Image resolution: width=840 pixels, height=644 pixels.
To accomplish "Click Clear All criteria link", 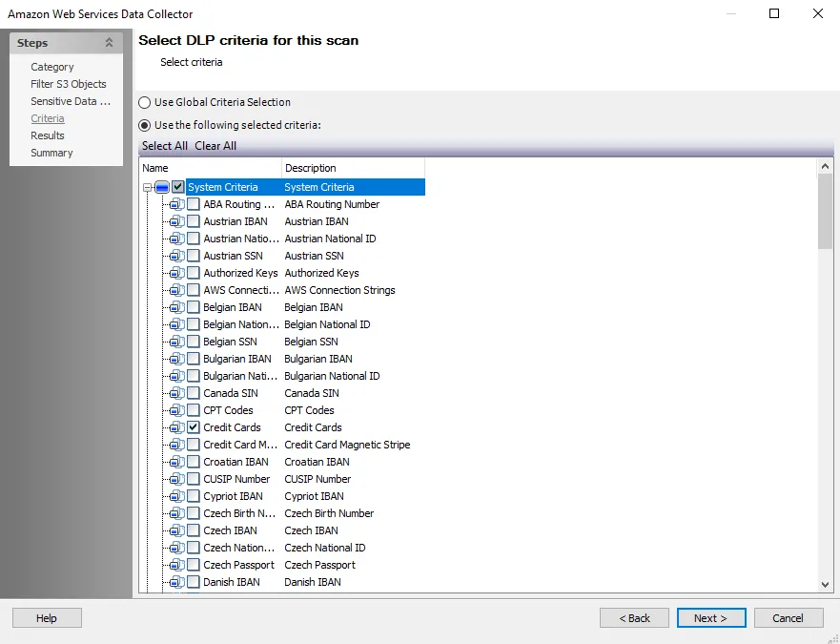I will pyautogui.click(x=215, y=146).
